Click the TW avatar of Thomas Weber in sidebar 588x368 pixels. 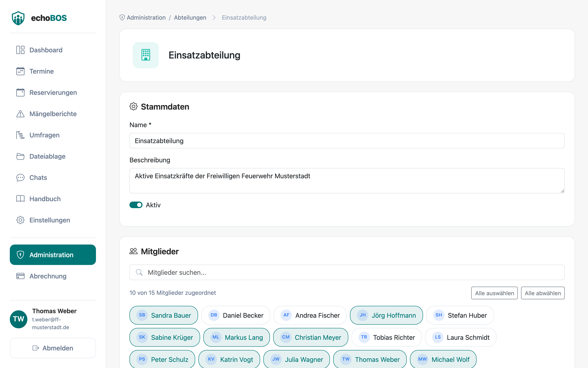18,319
